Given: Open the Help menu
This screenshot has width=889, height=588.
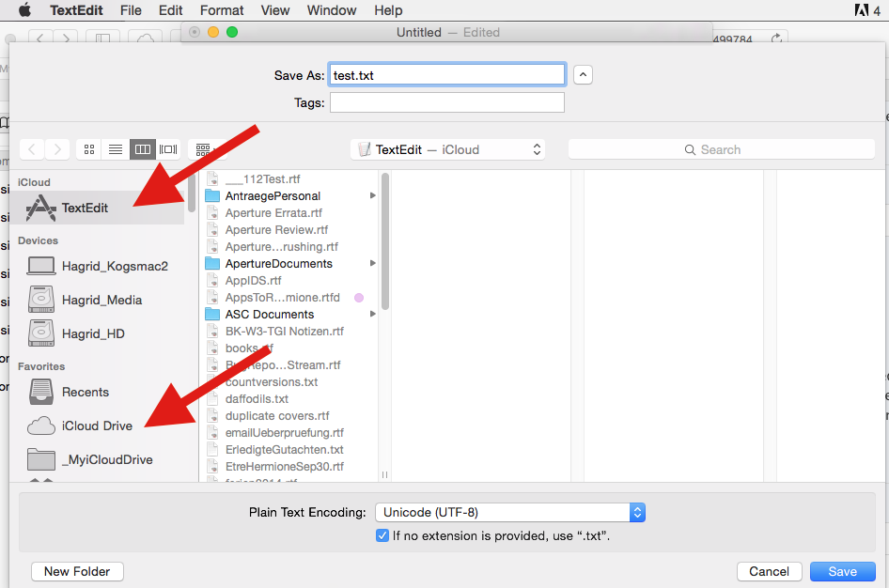Looking at the screenshot, I should [388, 10].
